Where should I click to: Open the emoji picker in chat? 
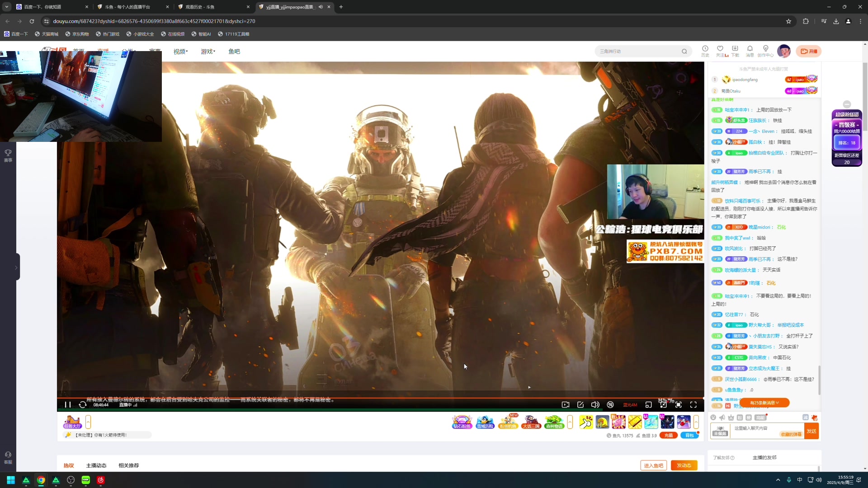(713, 418)
